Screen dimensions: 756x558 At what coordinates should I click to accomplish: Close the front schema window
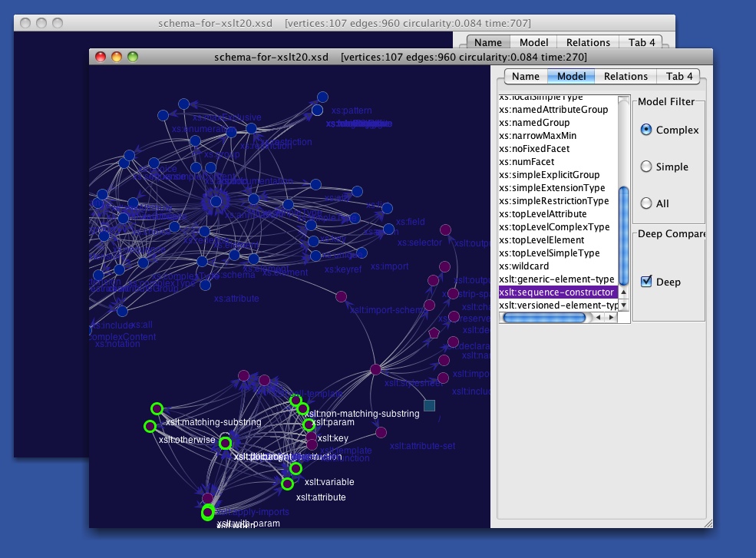(101, 57)
